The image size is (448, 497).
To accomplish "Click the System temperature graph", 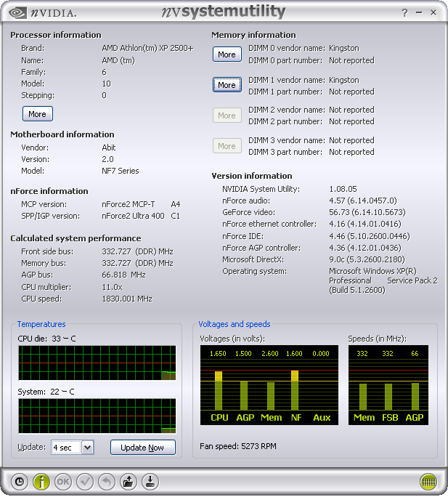I will [x=97, y=416].
